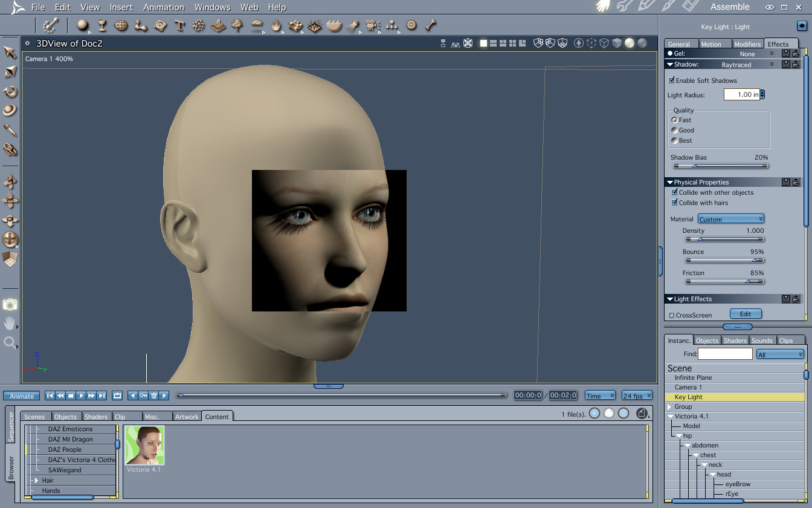Open the Animation menu
This screenshot has height=508, width=812.
(163, 7)
